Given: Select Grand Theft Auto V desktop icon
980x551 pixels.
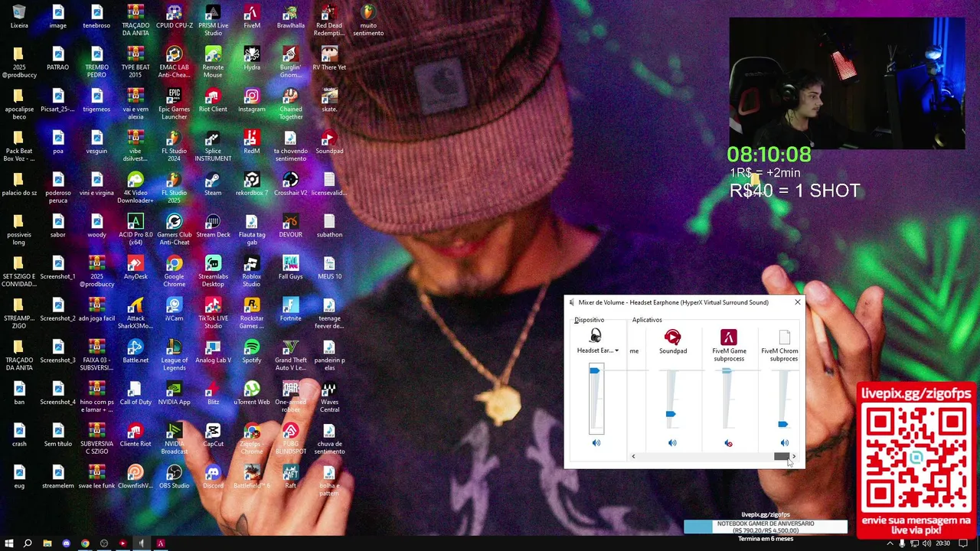Looking at the screenshot, I should (x=290, y=355).
